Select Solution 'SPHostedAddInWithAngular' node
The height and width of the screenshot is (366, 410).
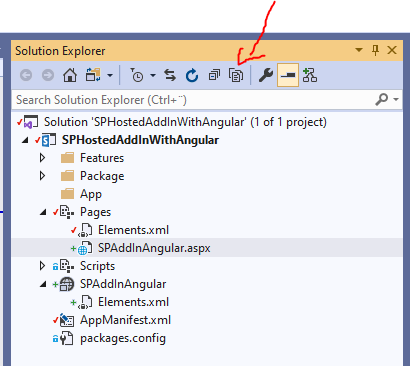pyautogui.click(x=185, y=122)
